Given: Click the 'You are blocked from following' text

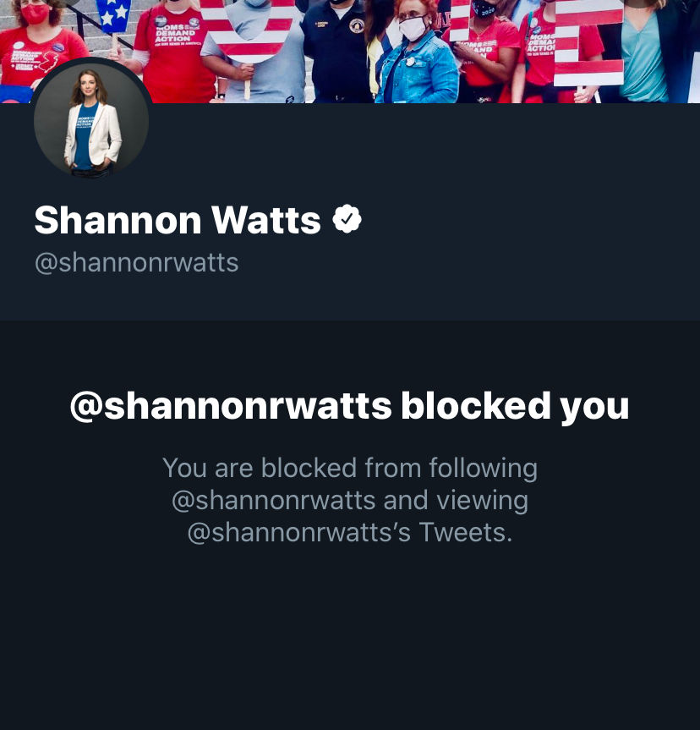Looking at the screenshot, I should tap(350, 468).
